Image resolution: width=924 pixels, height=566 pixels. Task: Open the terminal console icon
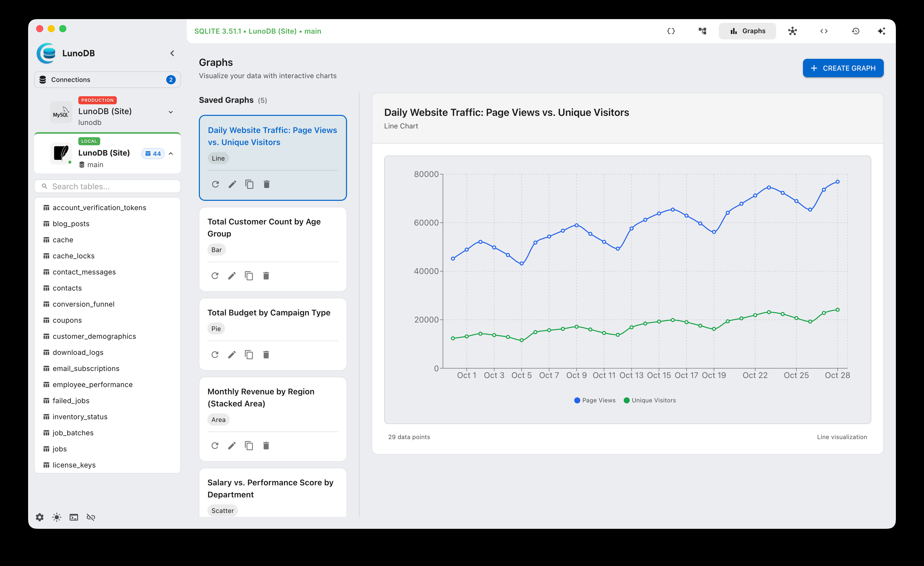tap(74, 517)
